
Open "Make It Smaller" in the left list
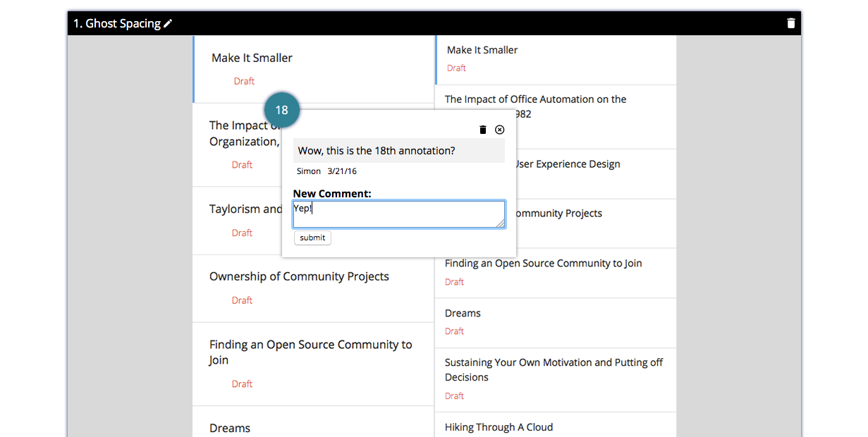click(252, 58)
